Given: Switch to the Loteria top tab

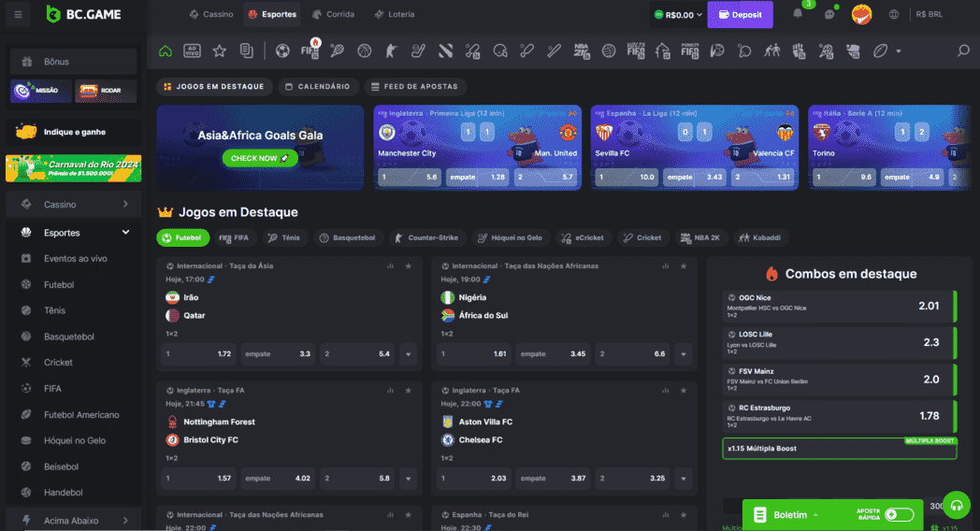Looking at the screenshot, I should [x=395, y=14].
